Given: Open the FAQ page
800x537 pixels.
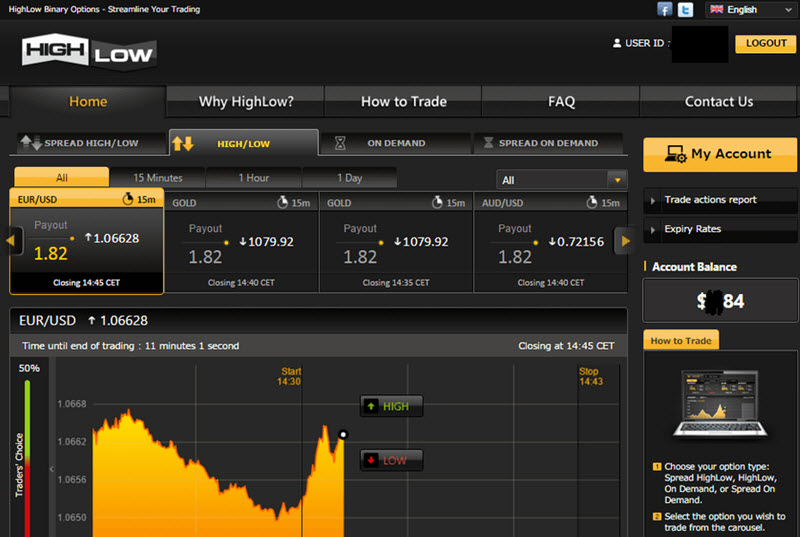Looking at the screenshot, I should coord(561,101).
